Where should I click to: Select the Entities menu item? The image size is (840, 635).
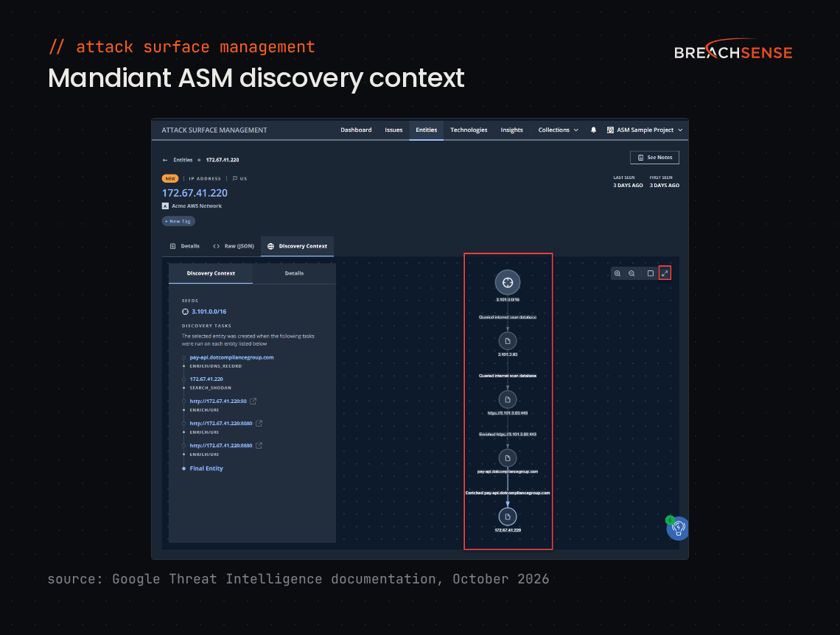coord(427,130)
